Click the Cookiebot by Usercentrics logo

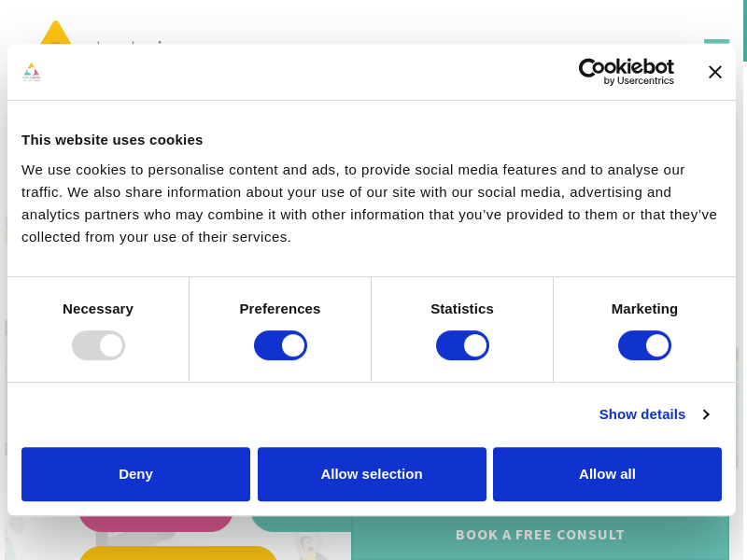click(x=626, y=72)
